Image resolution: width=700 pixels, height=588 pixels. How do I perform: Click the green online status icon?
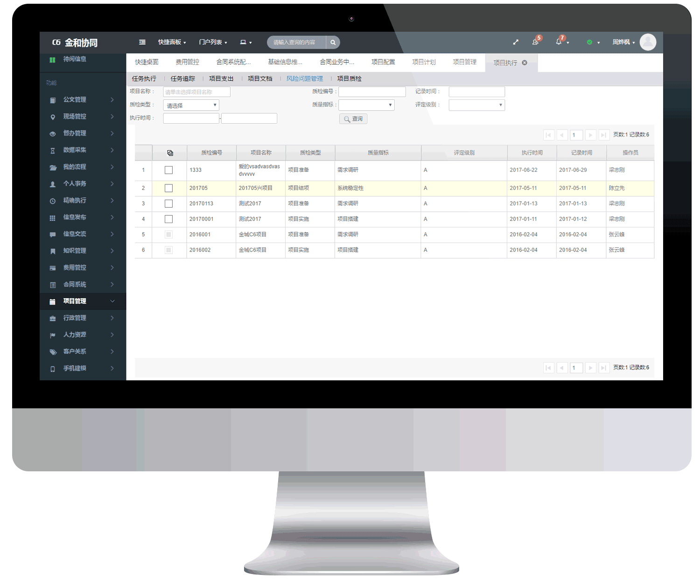pyautogui.click(x=589, y=42)
